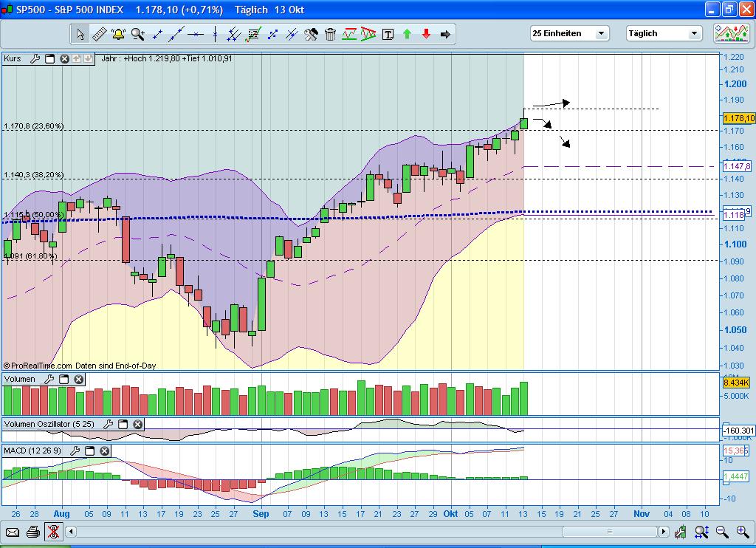The height and width of the screenshot is (548, 756).
Task: Close the Volumen panel
Action: tap(78, 379)
